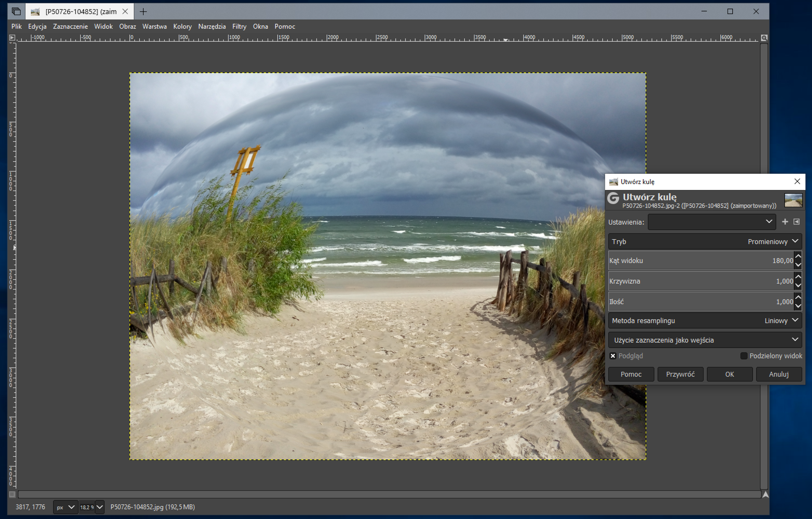Expand the Użycie zaznaczenia jako wejścia dropdown
The width and height of the screenshot is (812, 519).
(705, 340)
